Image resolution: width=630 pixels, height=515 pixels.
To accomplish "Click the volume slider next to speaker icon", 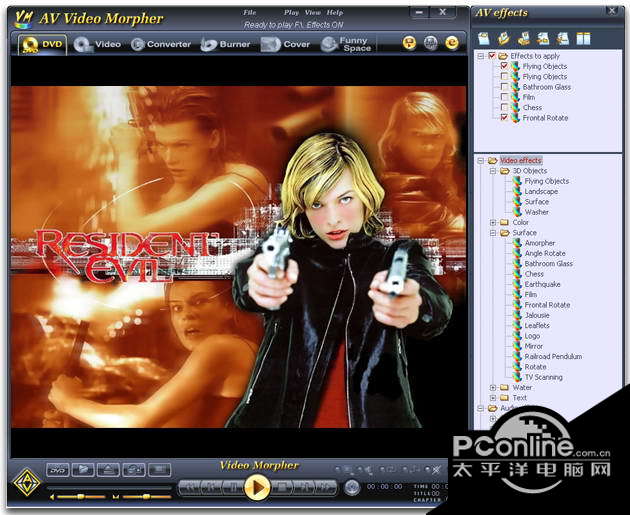I will [81, 497].
